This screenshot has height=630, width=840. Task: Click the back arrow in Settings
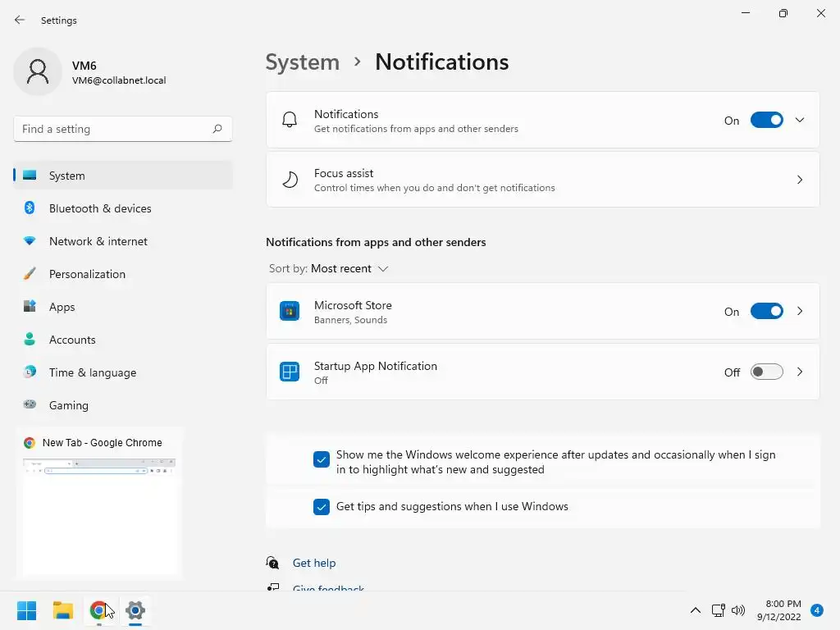20,20
